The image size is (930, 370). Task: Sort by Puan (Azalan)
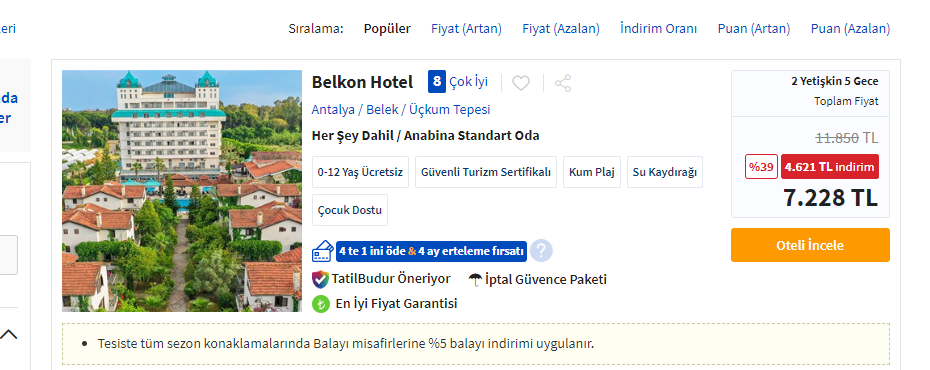pyautogui.click(x=851, y=28)
